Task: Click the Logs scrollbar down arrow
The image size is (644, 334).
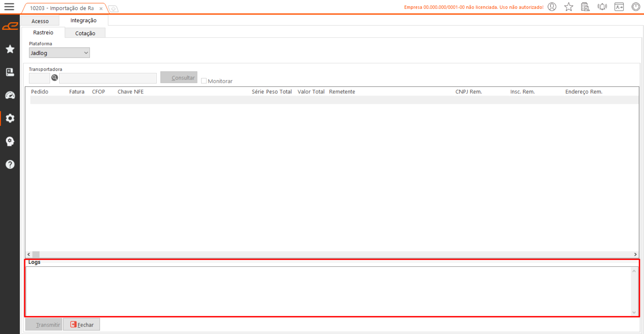Action: tap(634, 312)
